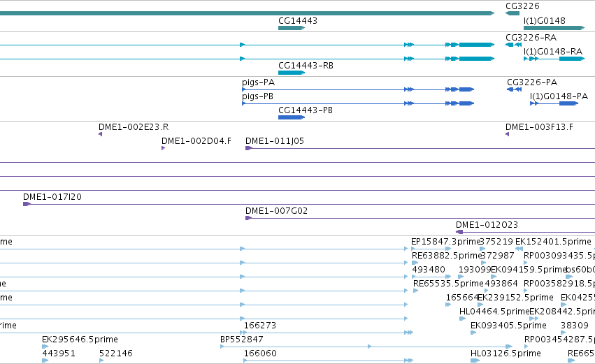Select the CG3226-RA transcript label

click(x=531, y=38)
